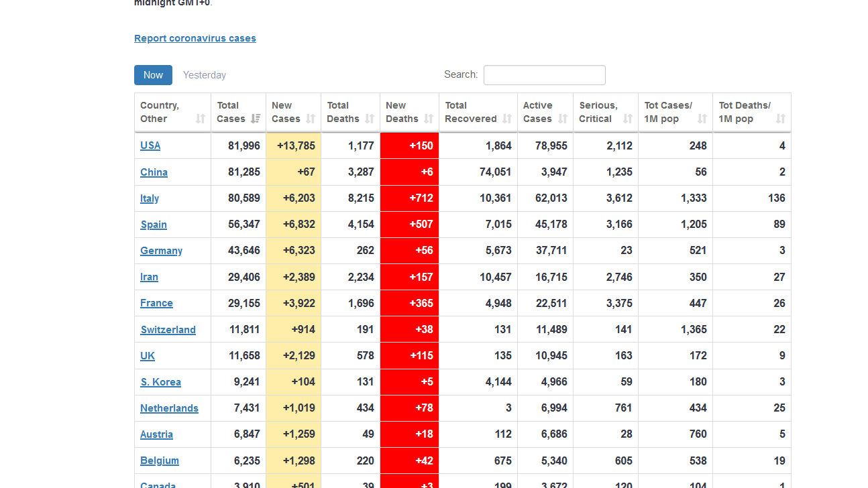Click France new deaths +365 cell
This screenshot has height=488, width=868.
pyautogui.click(x=409, y=303)
